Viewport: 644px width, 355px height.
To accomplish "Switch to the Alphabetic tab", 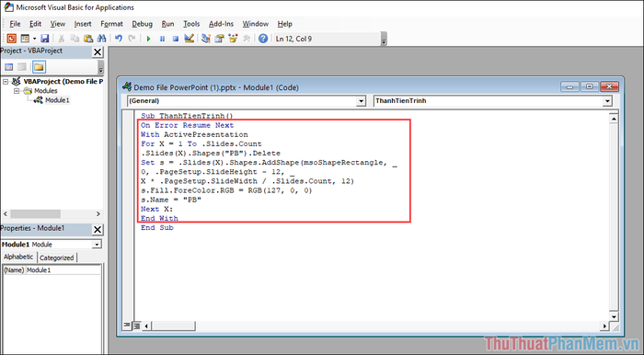I will 18,257.
